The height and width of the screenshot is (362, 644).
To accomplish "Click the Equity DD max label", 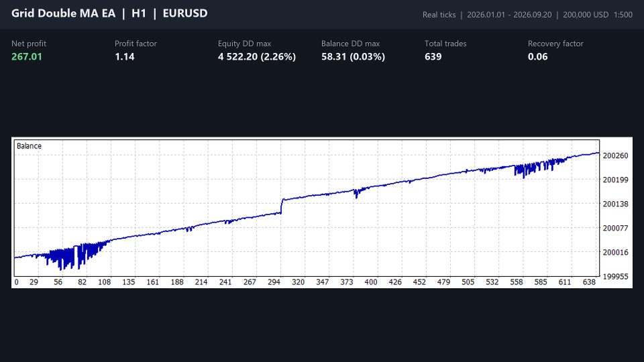I will point(244,44).
